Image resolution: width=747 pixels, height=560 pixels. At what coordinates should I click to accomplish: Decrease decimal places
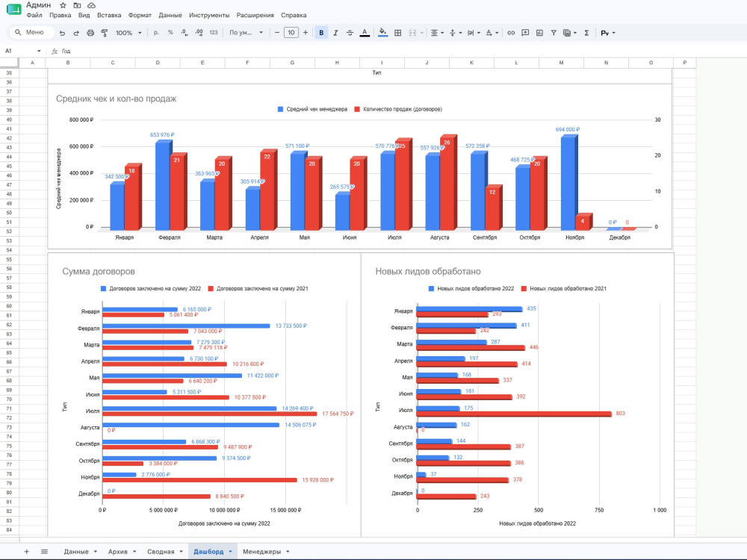click(185, 33)
